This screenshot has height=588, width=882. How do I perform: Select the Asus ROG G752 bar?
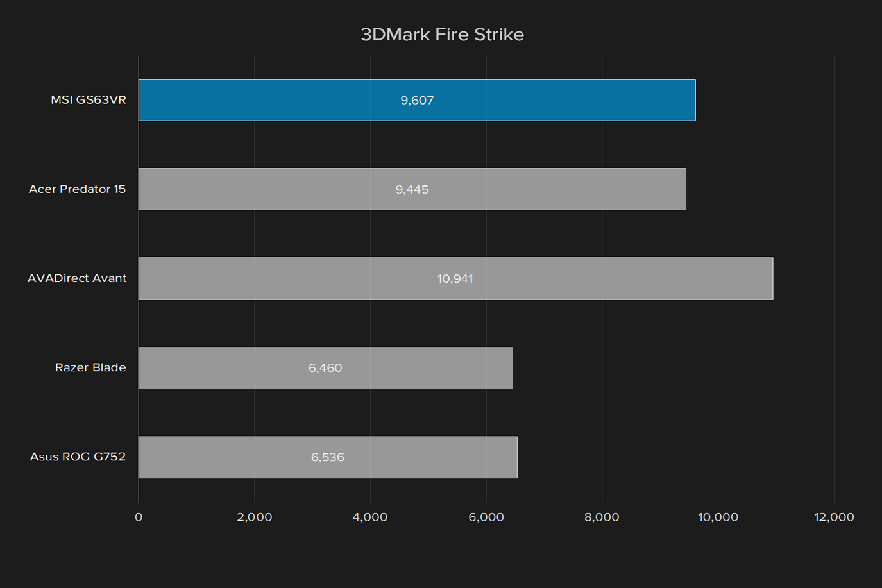point(328,457)
